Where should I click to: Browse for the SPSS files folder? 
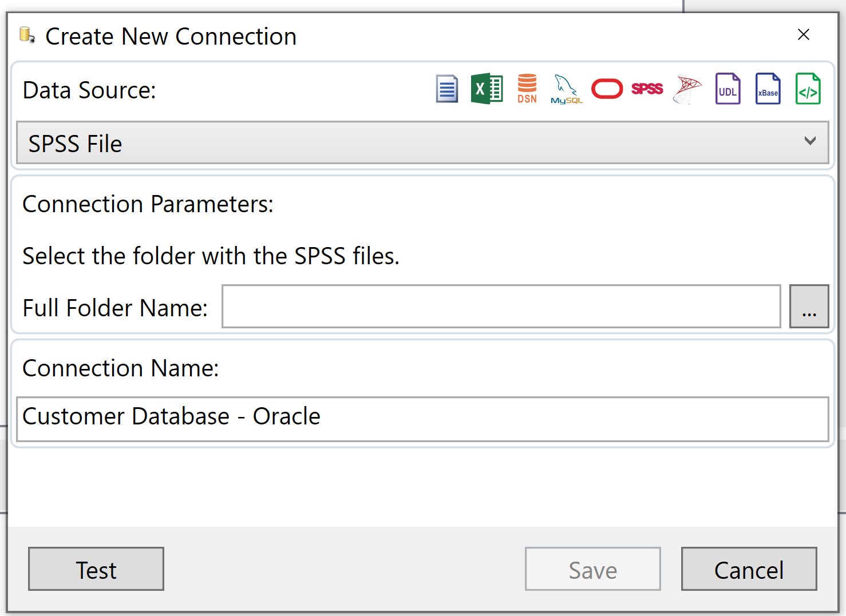click(809, 307)
